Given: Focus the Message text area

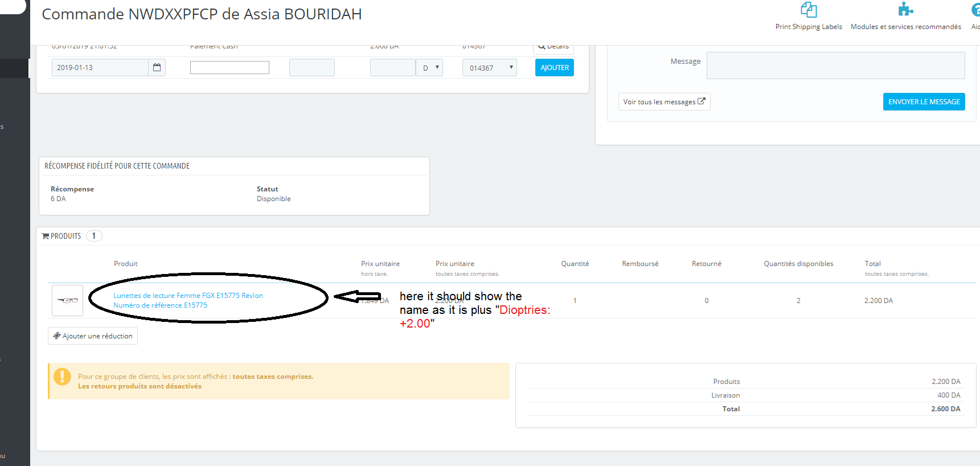Looking at the screenshot, I should [836, 66].
